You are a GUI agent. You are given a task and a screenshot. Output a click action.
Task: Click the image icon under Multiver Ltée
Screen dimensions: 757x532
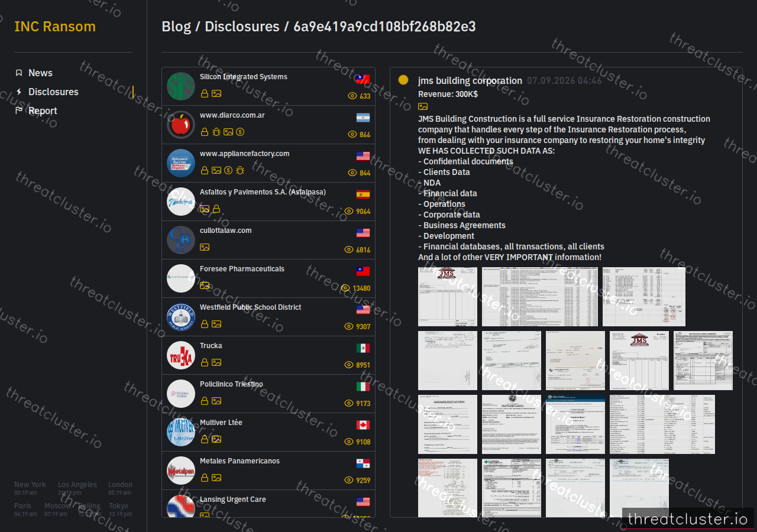click(x=216, y=439)
